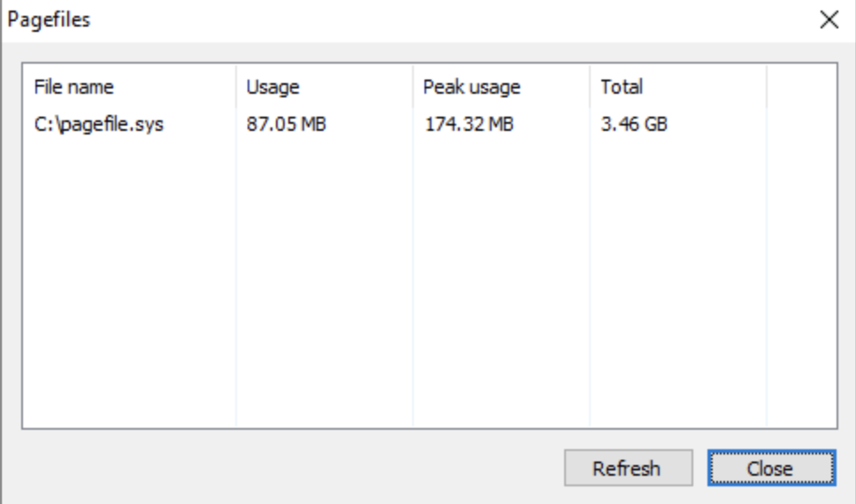Close the Pagefiles dialog with X

pos(829,20)
